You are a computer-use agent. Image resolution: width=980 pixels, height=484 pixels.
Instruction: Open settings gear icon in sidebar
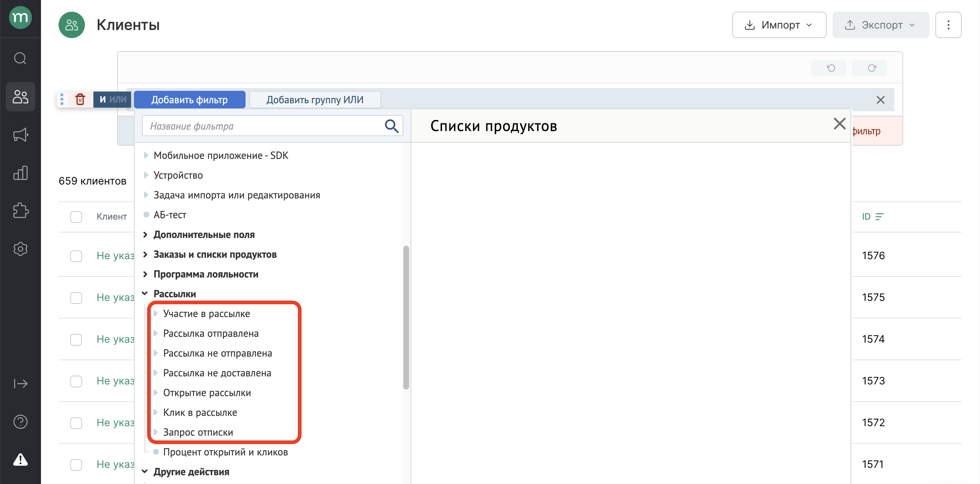[x=20, y=249]
